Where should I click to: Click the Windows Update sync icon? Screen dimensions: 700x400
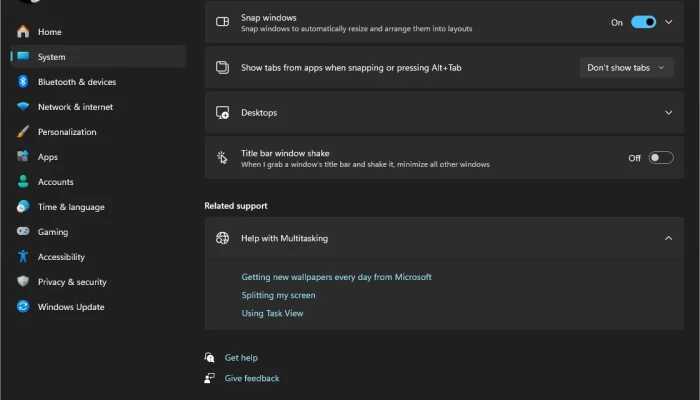pos(23,306)
